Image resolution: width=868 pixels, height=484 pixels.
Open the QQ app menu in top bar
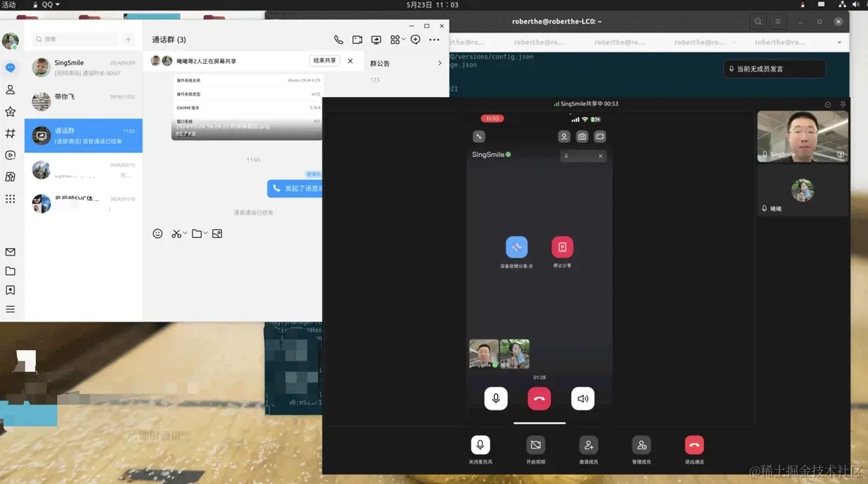[x=47, y=5]
